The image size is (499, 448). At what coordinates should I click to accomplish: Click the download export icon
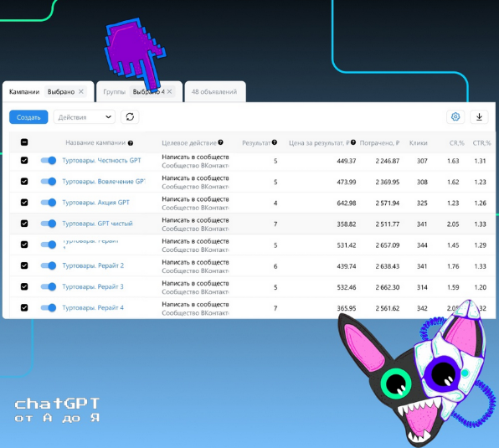pyautogui.click(x=479, y=116)
